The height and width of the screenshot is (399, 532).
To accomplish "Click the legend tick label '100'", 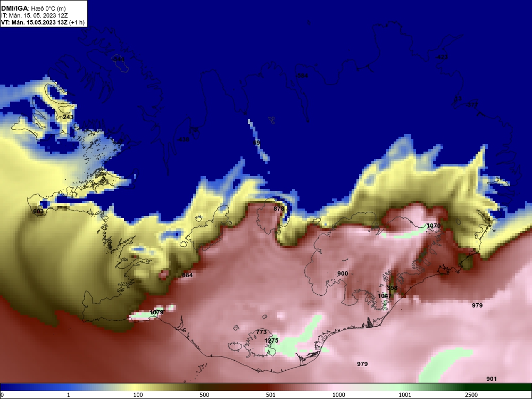I will coord(138,395).
